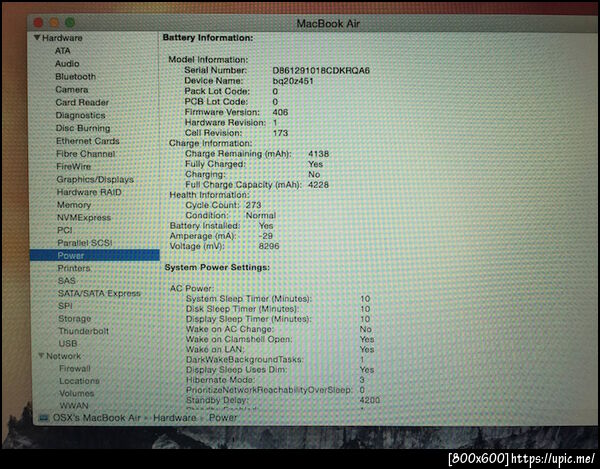Click System Power Settings heading
Viewport: 600px width, 469px height.
coord(217,267)
